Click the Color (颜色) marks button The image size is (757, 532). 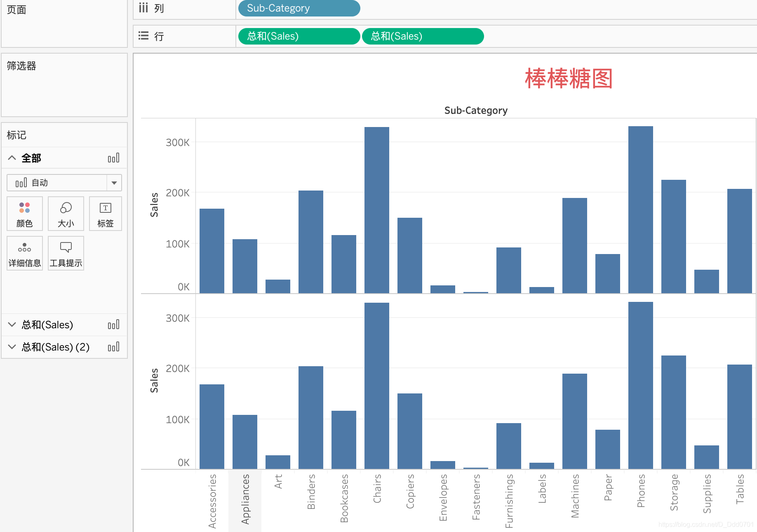[x=25, y=214]
